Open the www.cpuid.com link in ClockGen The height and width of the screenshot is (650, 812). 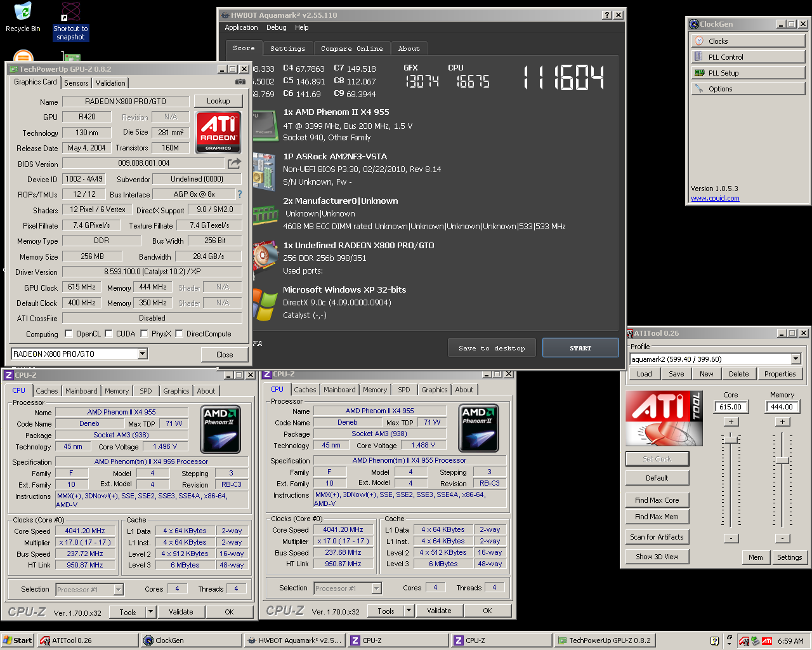[715, 198]
